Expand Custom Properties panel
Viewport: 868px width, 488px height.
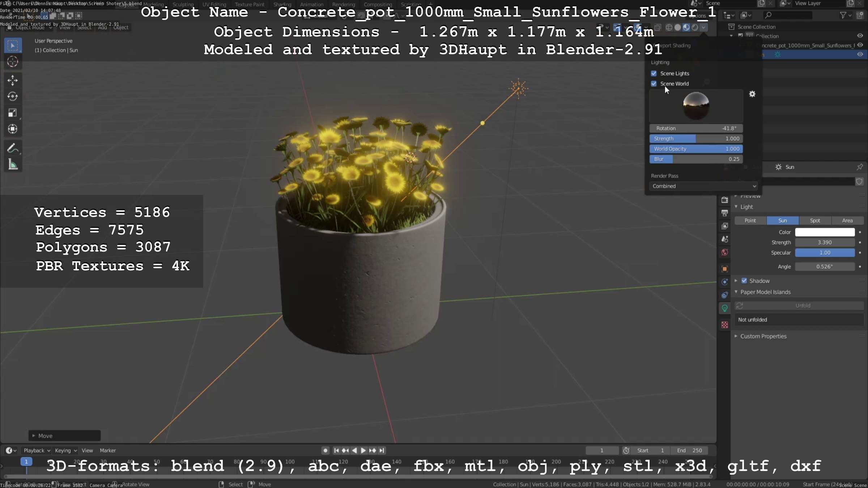736,336
